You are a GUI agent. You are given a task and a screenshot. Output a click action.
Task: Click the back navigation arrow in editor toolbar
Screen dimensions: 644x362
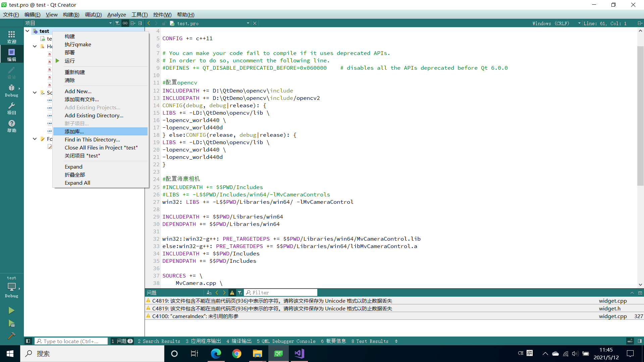[x=149, y=23]
